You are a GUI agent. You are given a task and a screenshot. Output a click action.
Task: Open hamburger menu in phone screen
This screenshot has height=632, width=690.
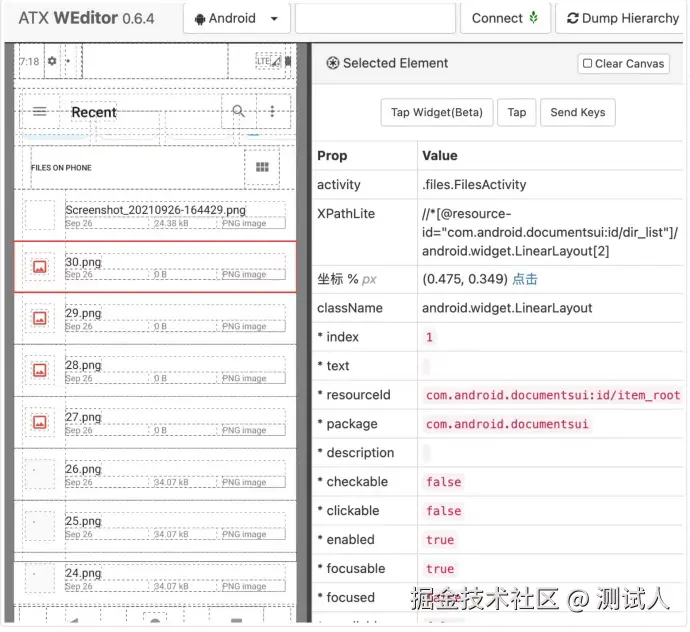point(40,111)
